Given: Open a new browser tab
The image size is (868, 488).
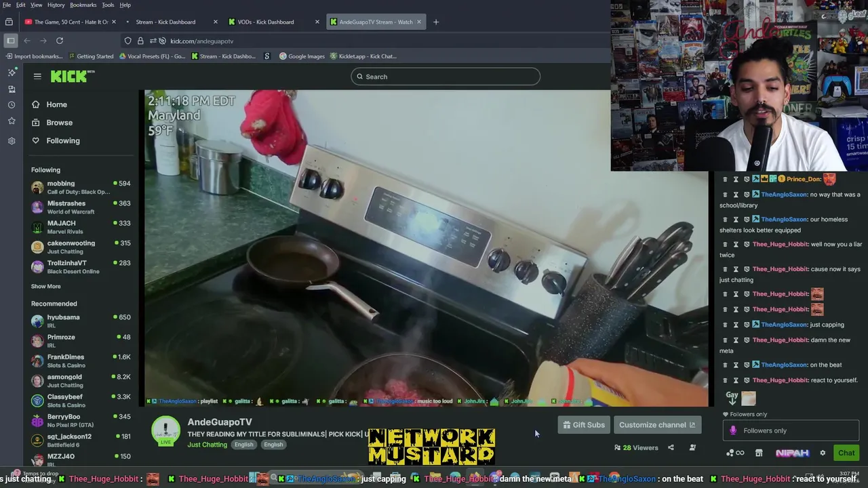Looking at the screenshot, I should pyautogui.click(x=436, y=22).
